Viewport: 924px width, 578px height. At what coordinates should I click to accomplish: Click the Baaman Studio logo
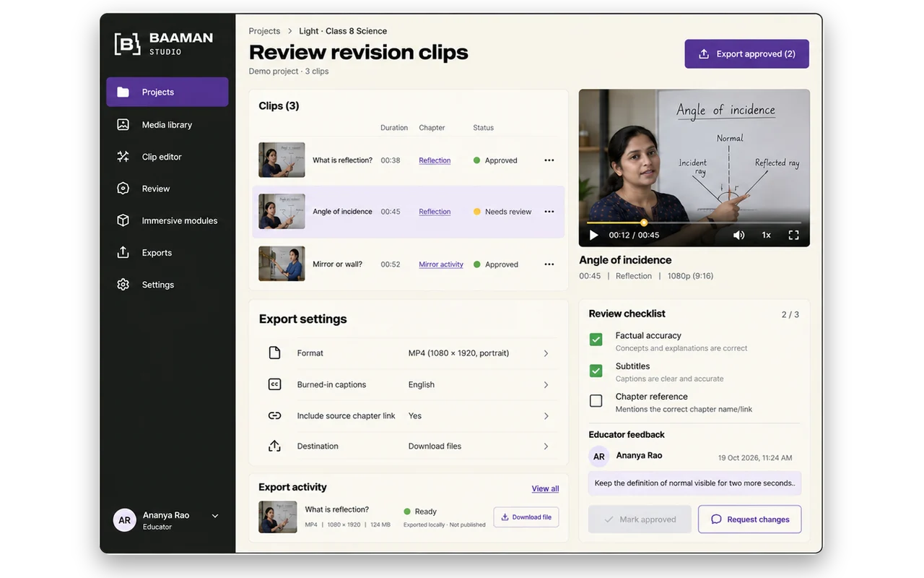tap(164, 43)
